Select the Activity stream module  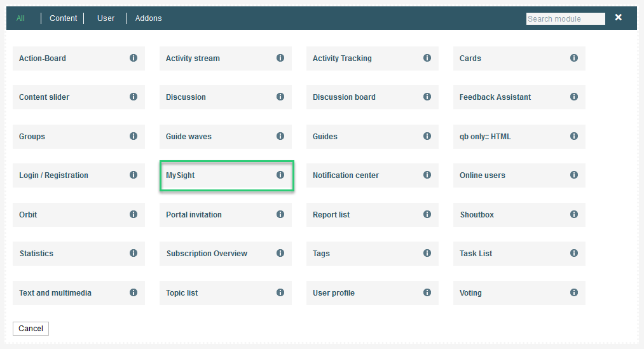tap(226, 58)
